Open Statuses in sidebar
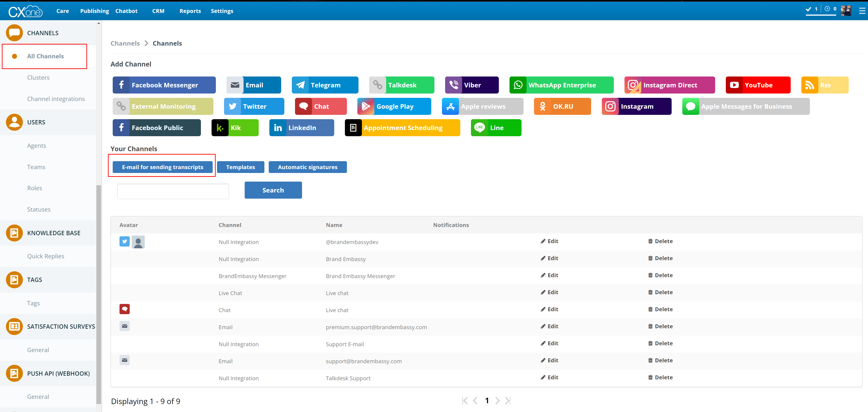This screenshot has width=868, height=412. point(39,209)
